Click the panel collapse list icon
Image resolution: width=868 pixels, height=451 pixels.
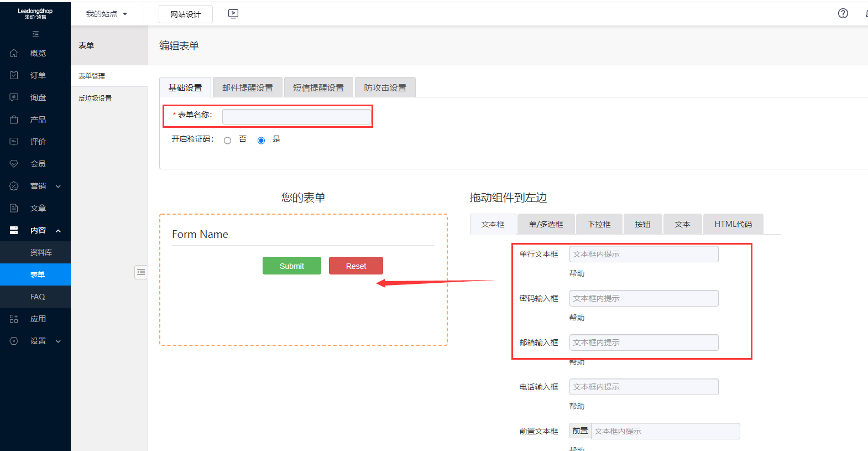pos(141,272)
